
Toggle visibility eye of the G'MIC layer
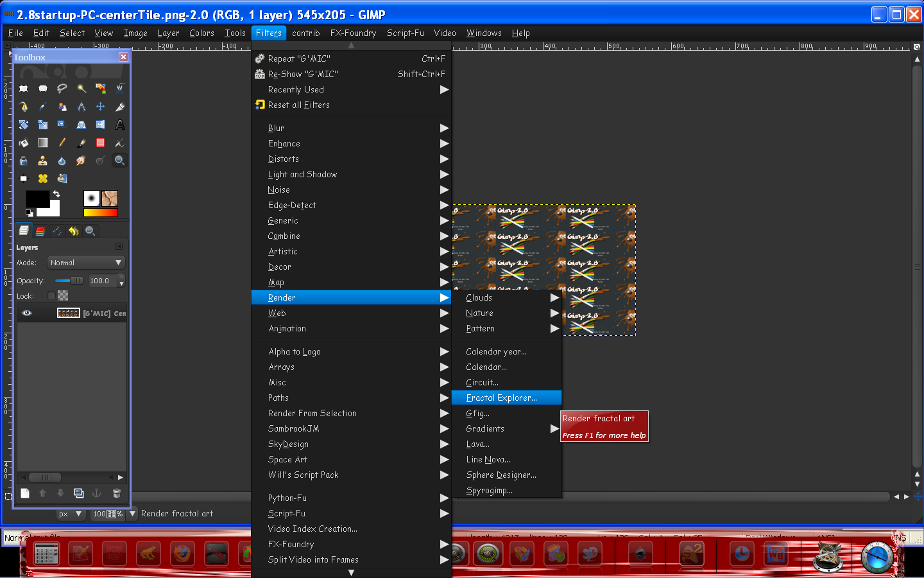pyautogui.click(x=27, y=313)
